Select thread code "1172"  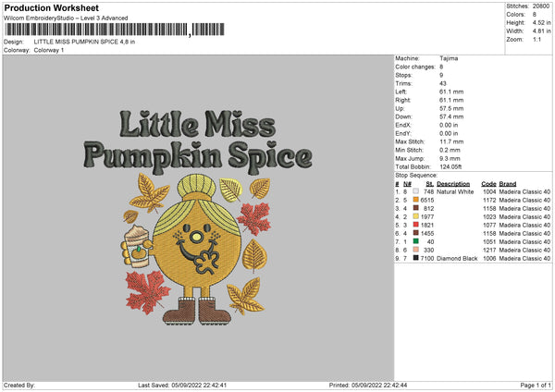[489, 201]
